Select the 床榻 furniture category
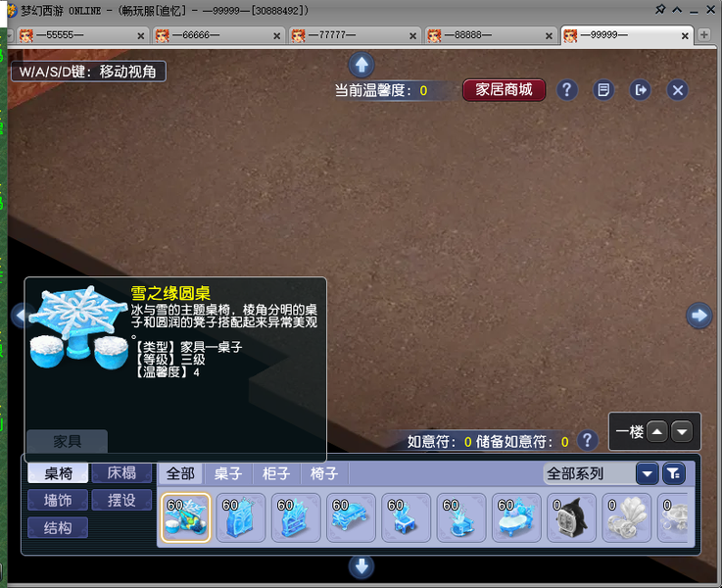This screenshot has height=588, width=722. (x=121, y=473)
